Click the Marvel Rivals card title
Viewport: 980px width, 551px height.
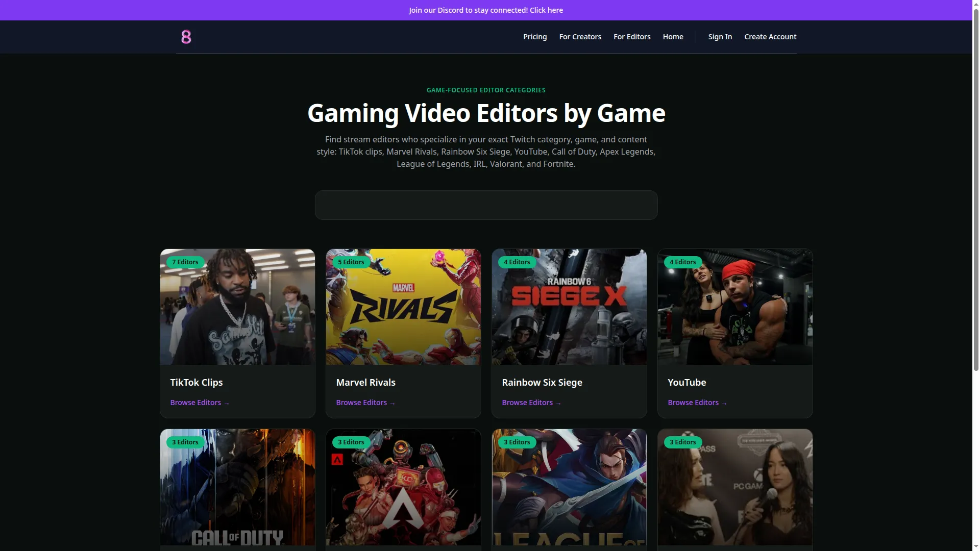365,382
